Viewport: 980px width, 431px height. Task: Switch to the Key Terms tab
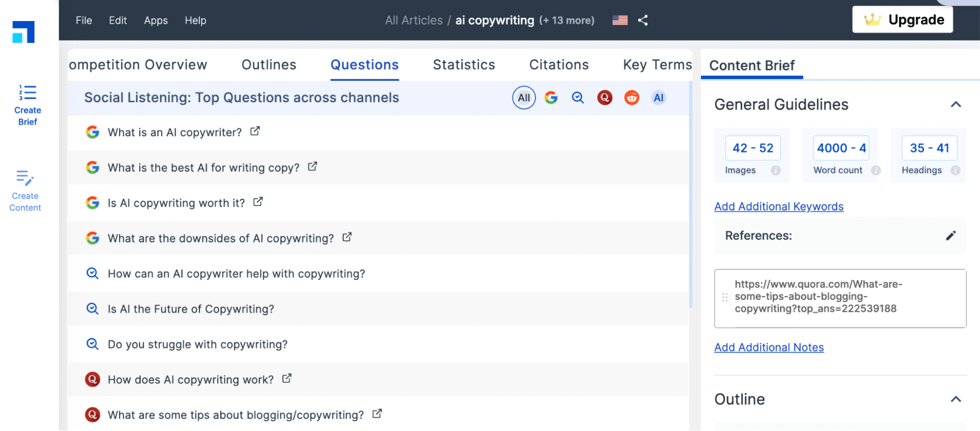(x=657, y=65)
